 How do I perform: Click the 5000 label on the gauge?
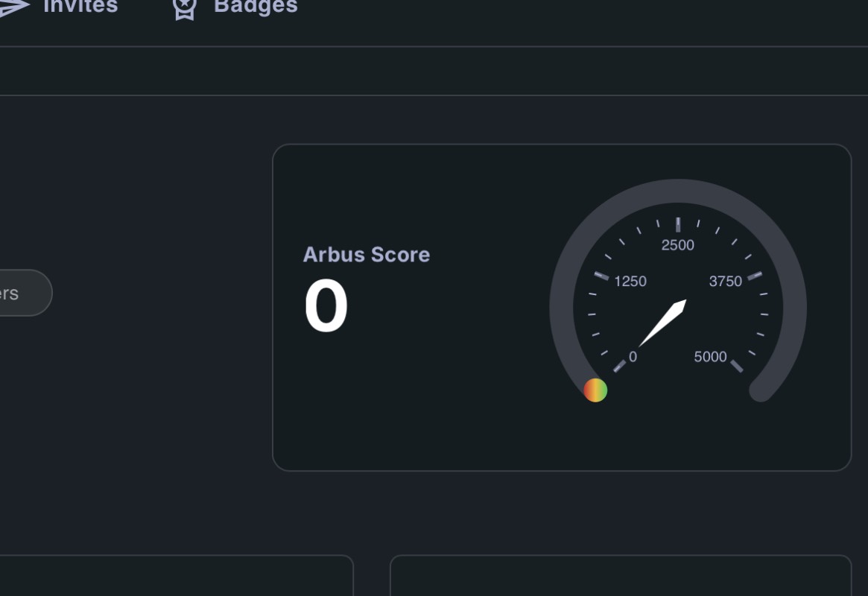pos(710,357)
